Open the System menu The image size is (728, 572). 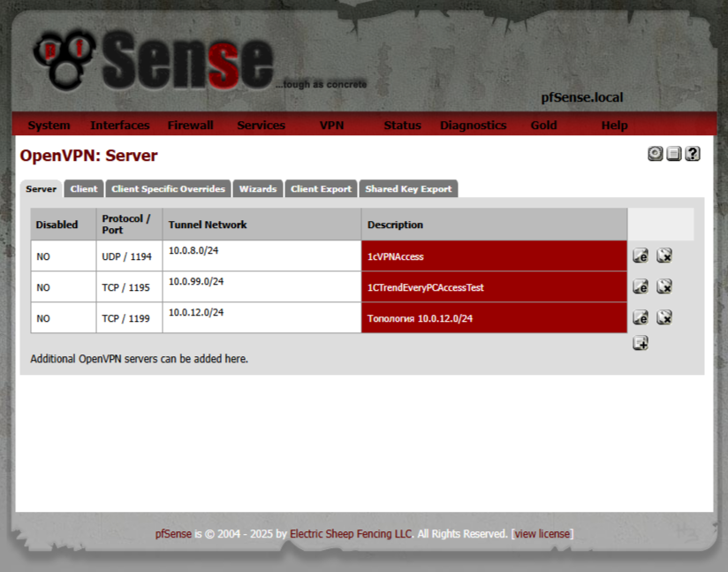[49, 126]
